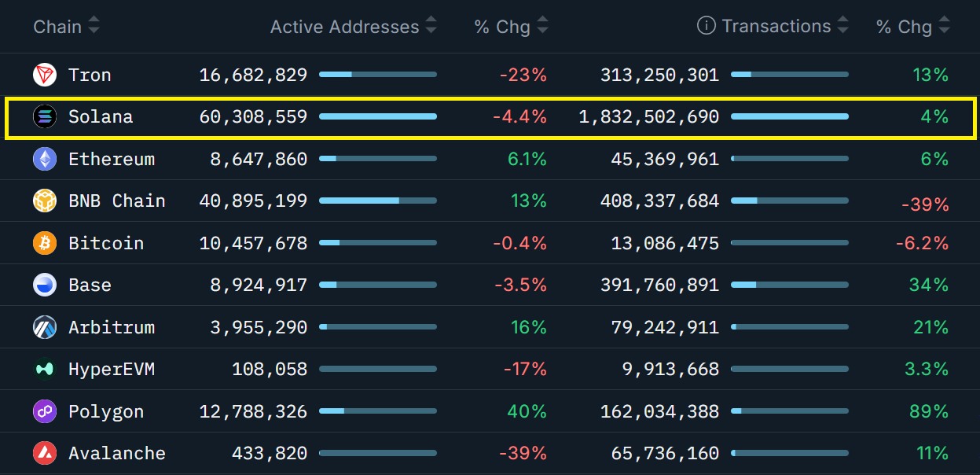Click the BNB Chain logo icon

pyautogui.click(x=45, y=201)
